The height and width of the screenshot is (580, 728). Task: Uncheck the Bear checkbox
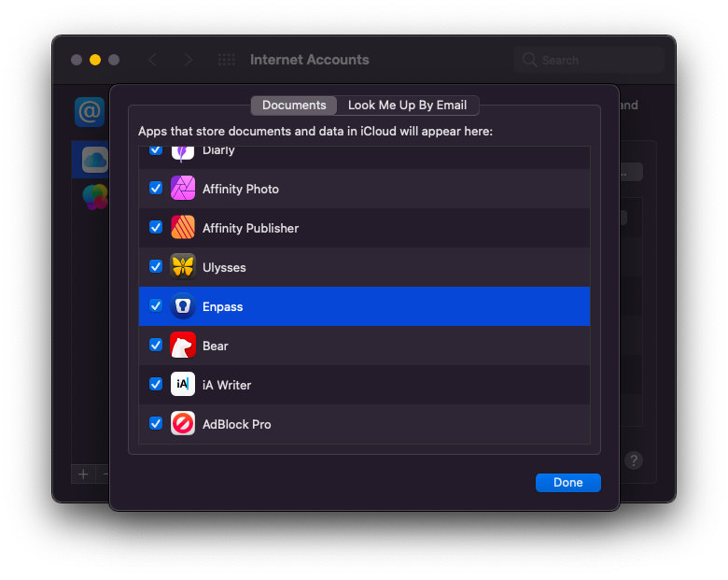point(156,345)
